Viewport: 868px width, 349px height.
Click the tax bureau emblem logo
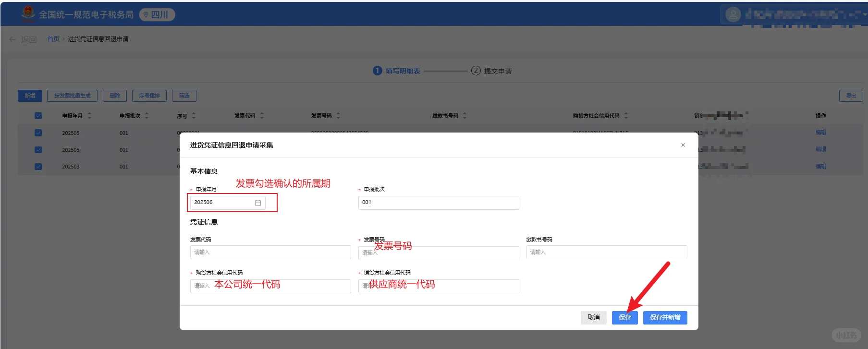[28, 13]
